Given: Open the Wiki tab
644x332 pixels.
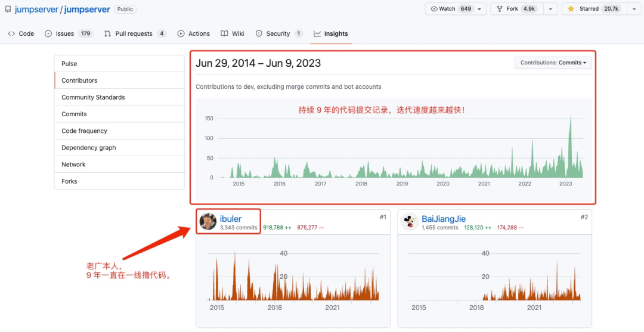Looking at the screenshot, I should (x=233, y=33).
